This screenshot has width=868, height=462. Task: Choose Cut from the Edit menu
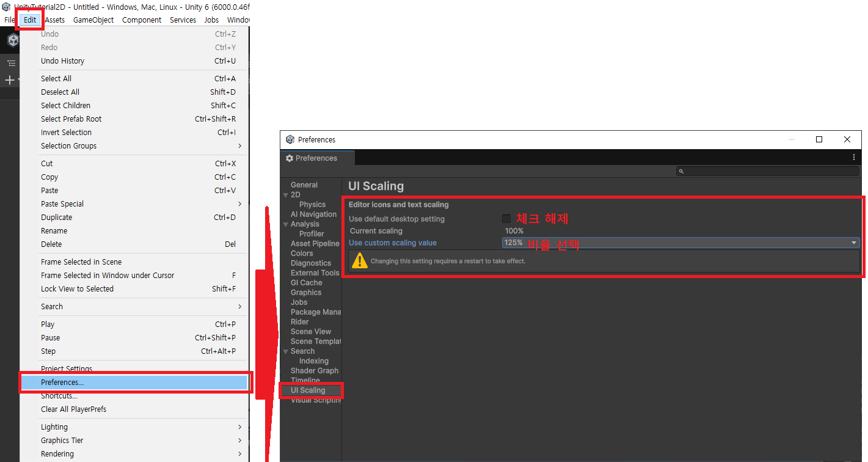[x=134, y=164]
